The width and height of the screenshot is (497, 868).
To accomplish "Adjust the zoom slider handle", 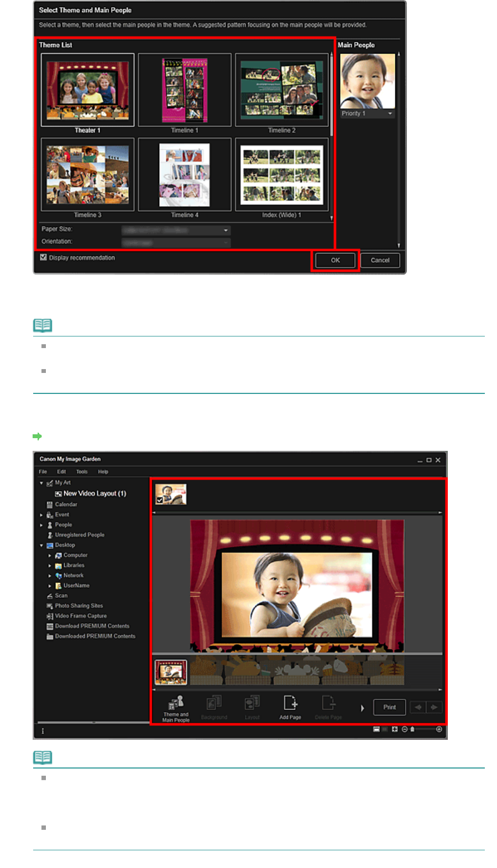I will [412, 729].
